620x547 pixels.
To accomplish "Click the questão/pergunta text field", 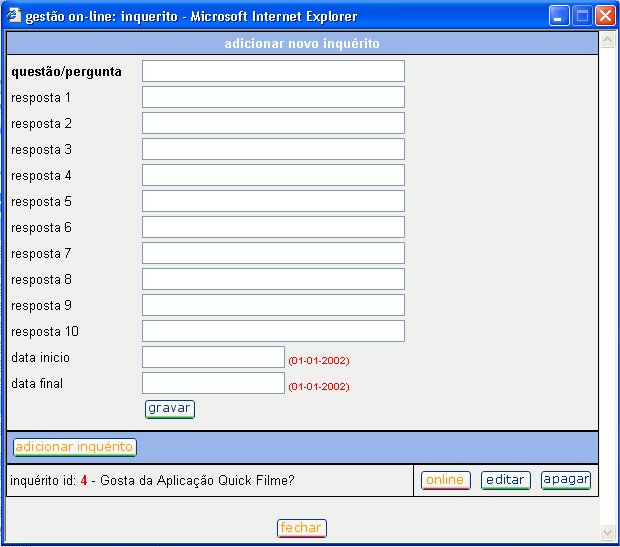I will click(273, 71).
